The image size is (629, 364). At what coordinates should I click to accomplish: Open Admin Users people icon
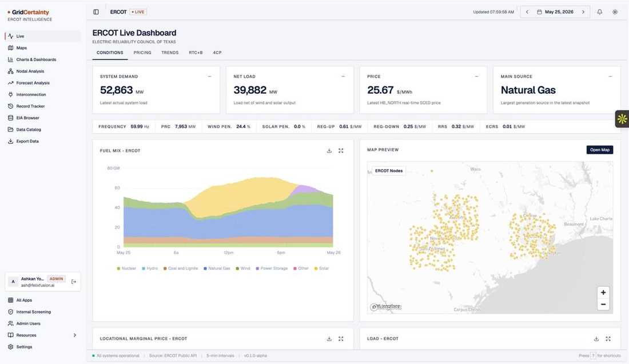coord(10,323)
